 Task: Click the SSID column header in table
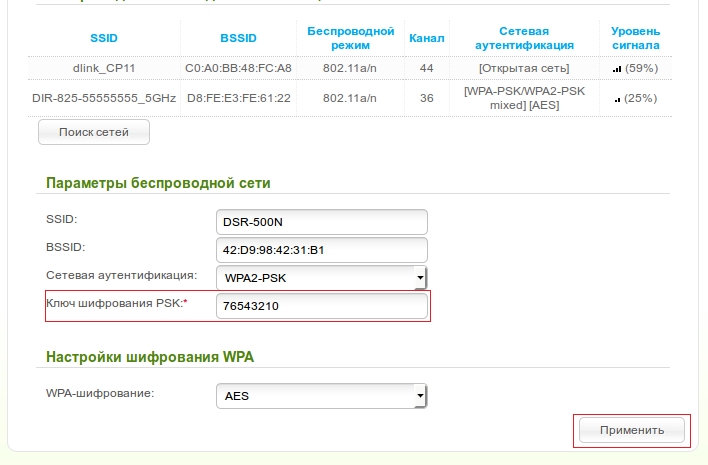point(104,38)
